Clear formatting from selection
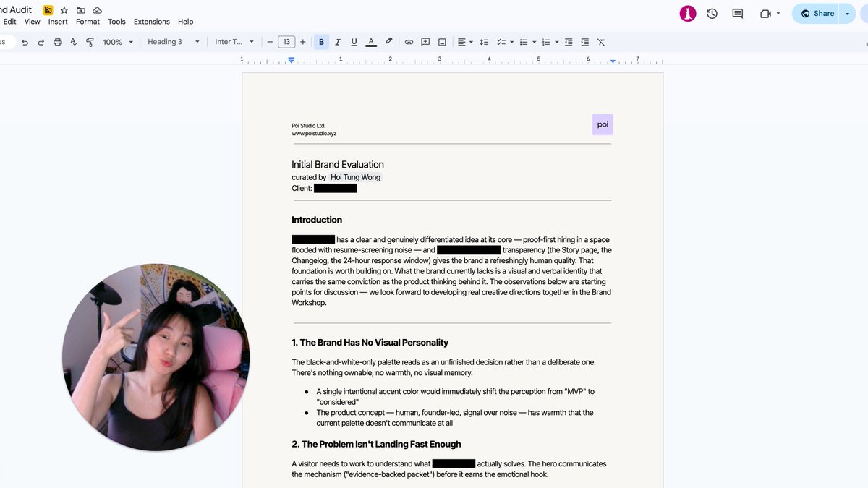The width and height of the screenshot is (868, 488). [x=601, y=42]
